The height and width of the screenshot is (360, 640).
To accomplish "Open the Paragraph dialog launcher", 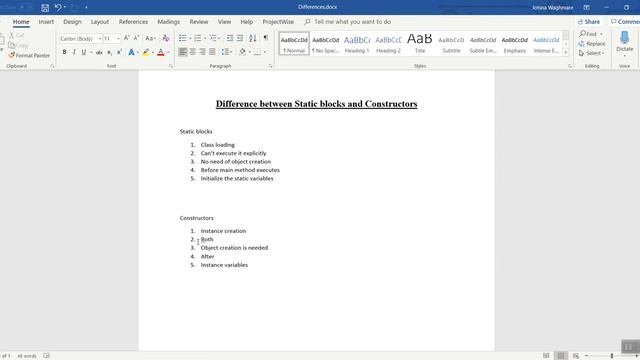I will pyautogui.click(x=270, y=66).
